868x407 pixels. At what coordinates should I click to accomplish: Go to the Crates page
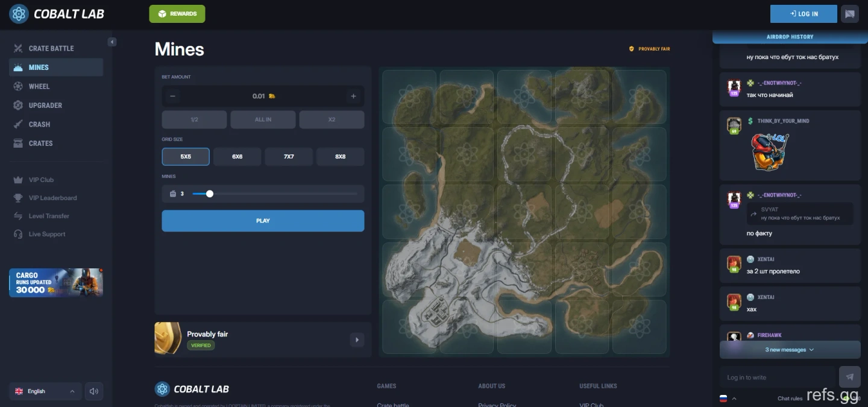pyautogui.click(x=56, y=144)
